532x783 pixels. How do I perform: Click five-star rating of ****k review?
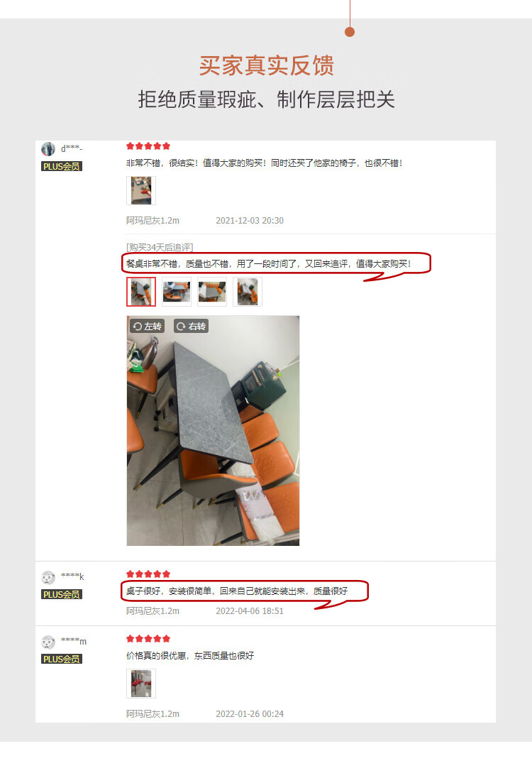pos(148,574)
